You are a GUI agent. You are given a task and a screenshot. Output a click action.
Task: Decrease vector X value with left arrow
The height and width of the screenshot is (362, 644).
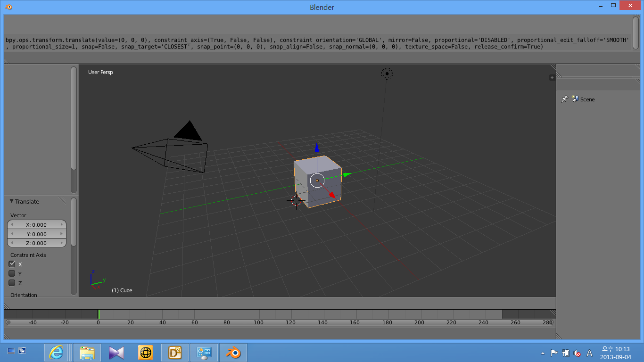coord(12,225)
